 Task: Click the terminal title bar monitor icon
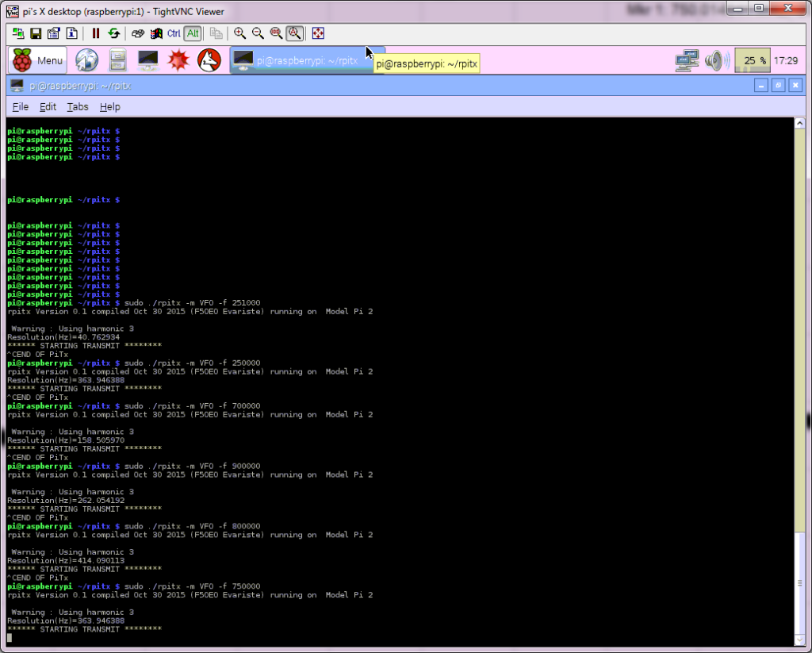click(x=17, y=86)
